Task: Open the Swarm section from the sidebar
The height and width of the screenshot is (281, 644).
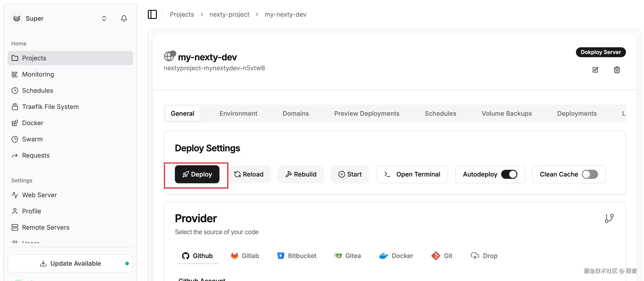Action: coord(32,139)
